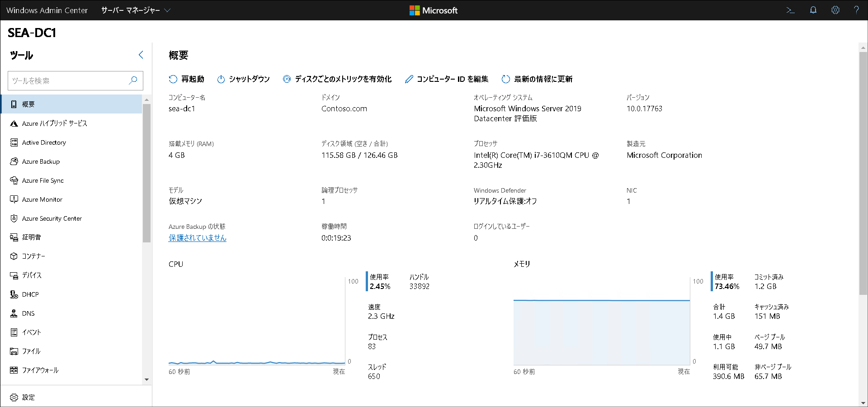The width and height of the screenshot is (868, 407).
Task: Select Azure Monitor from the tools list
Action: click(42, 199)
